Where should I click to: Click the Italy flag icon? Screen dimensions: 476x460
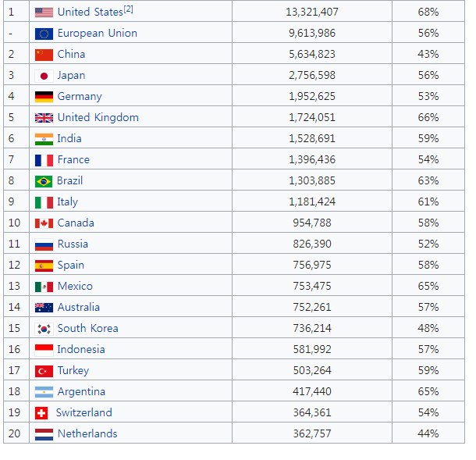tap(44, 202)
